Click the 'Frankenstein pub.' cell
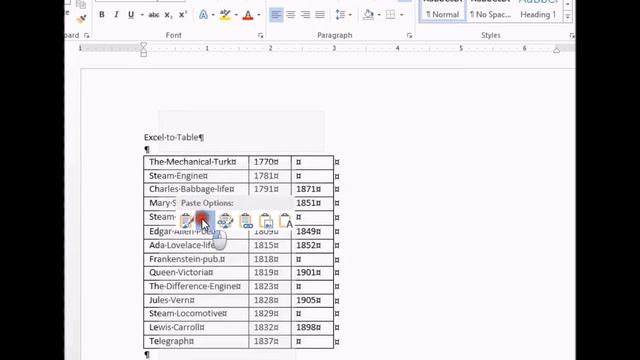 click(196, 259)
